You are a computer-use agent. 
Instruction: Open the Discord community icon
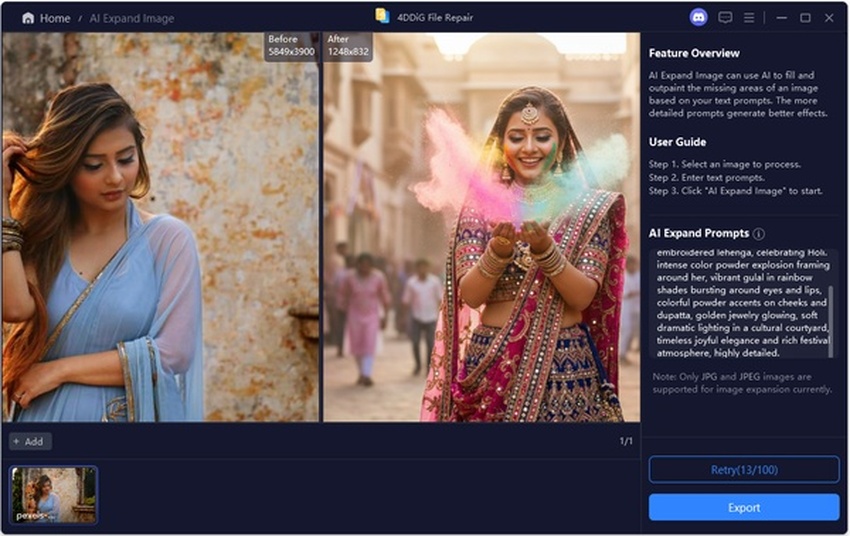pos(698,18)
